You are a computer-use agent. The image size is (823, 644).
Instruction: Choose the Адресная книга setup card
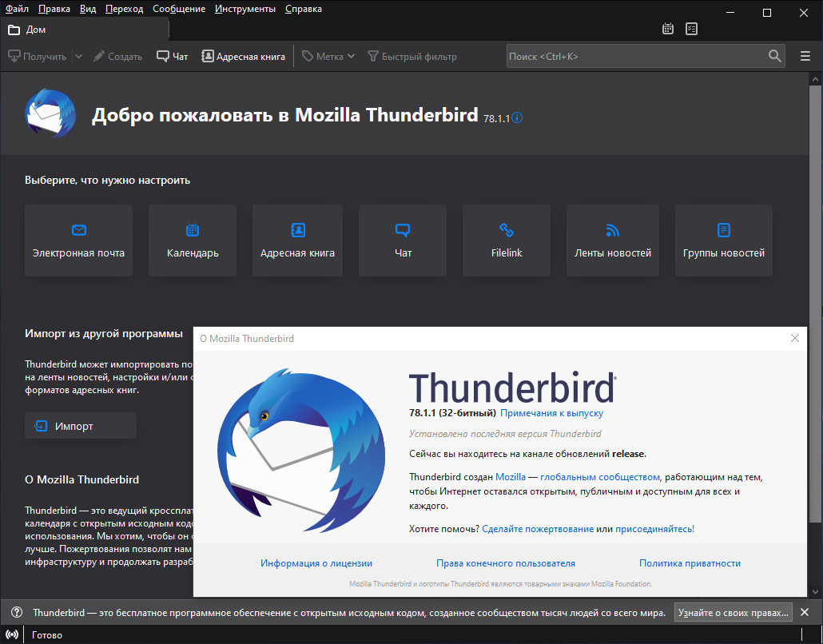(x=297, y=241)
